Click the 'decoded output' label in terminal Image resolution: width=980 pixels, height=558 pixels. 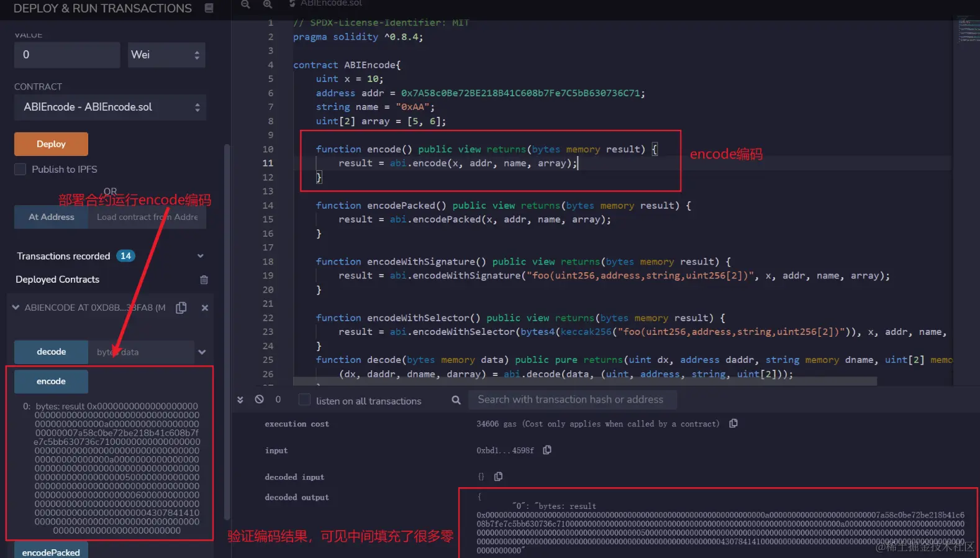297,497
